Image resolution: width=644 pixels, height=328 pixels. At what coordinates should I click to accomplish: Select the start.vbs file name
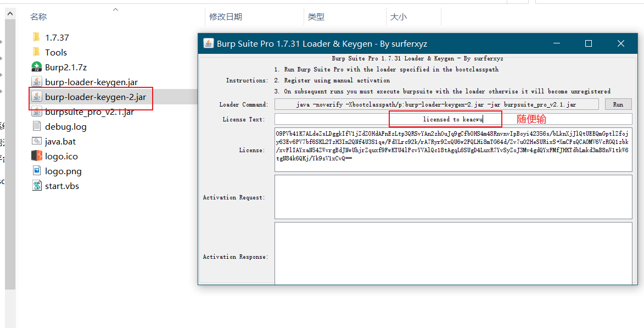62,186
